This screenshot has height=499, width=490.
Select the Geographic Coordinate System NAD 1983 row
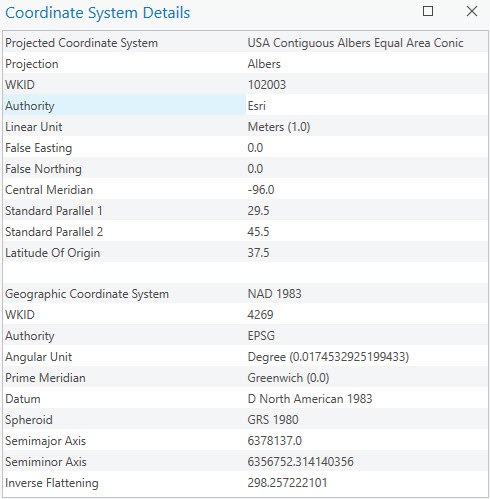pos(245,294)
